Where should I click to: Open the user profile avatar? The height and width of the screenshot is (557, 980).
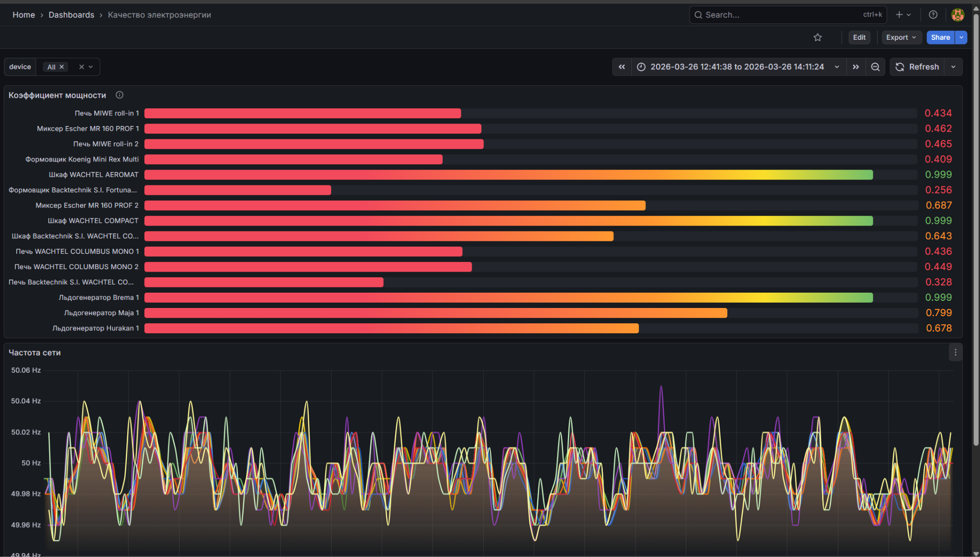coord(958,15)
